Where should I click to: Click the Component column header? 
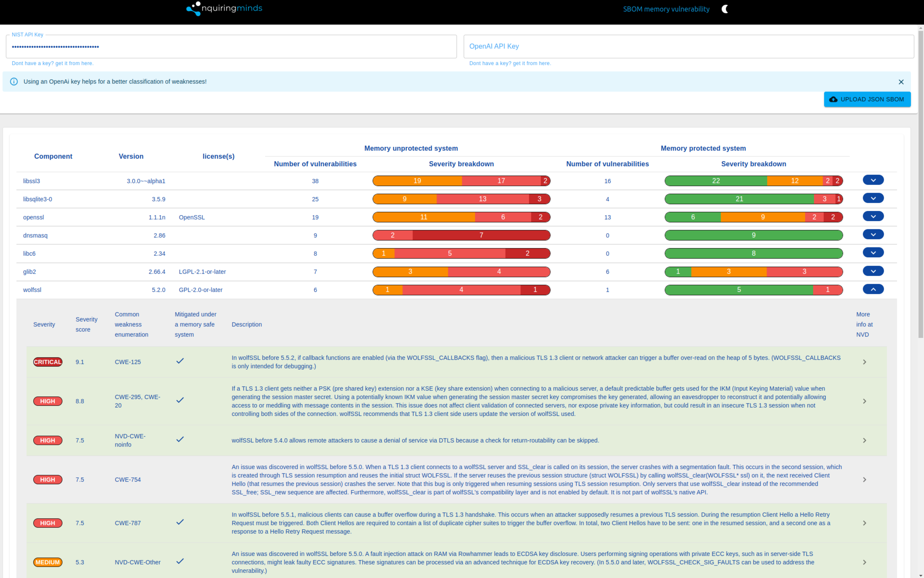click(x=53, y=156)
